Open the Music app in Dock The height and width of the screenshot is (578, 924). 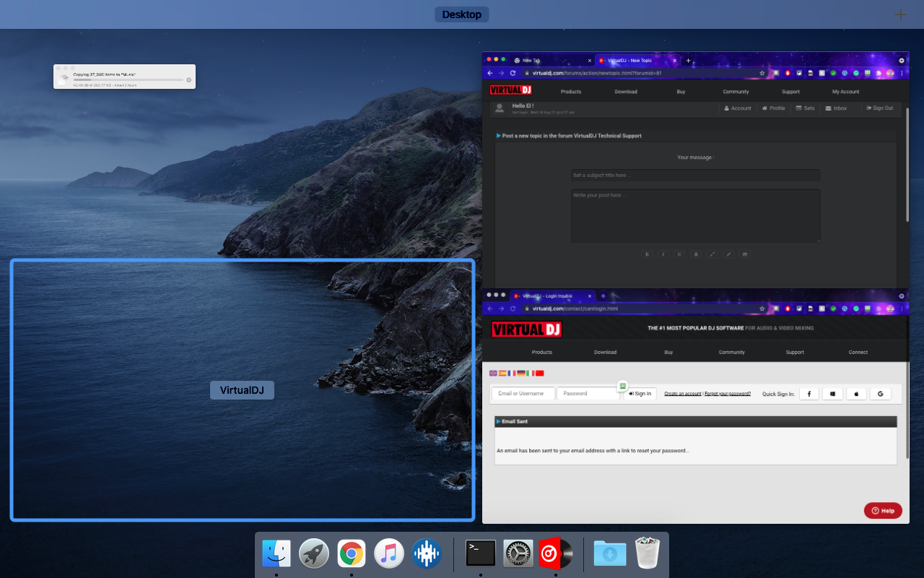click(389, 554)
